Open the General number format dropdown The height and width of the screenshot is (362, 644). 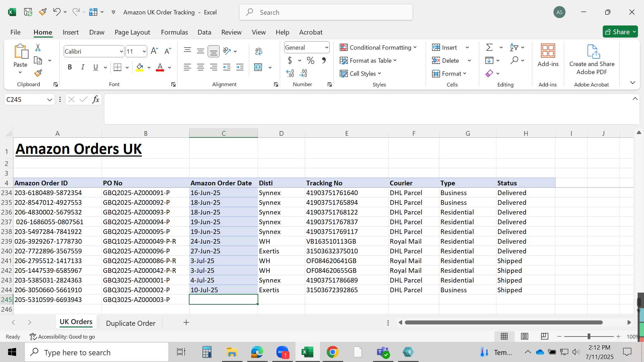326,48
